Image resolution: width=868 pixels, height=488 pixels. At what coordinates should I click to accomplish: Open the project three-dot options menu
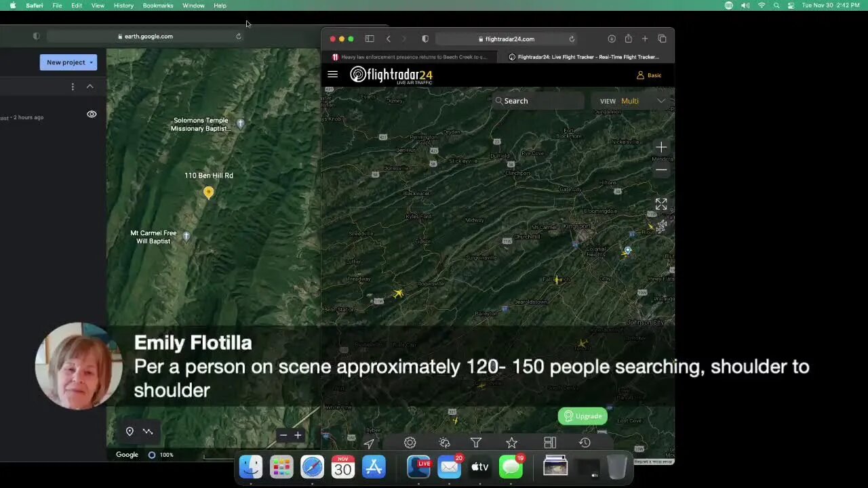pyautogui.click(x=73, y=87)
